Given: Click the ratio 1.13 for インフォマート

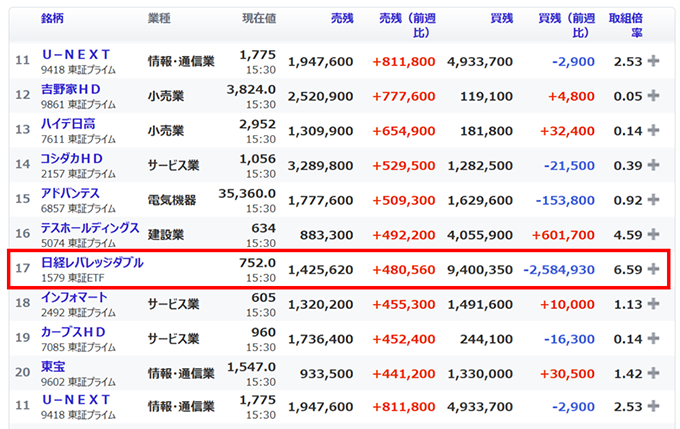Looking at the screenshot, I should pyautogui.click(x=628, y=305).
